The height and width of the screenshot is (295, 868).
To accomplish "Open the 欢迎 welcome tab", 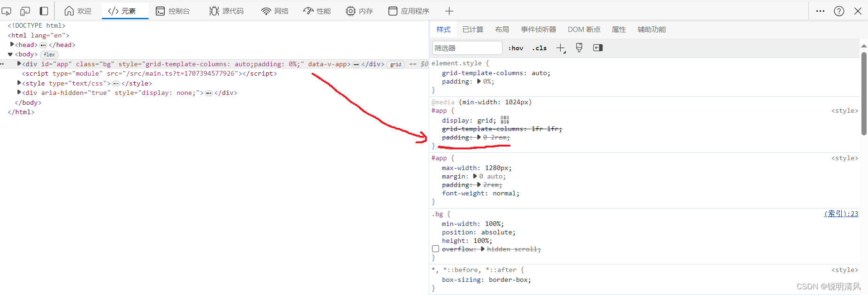I will [78, 11].
